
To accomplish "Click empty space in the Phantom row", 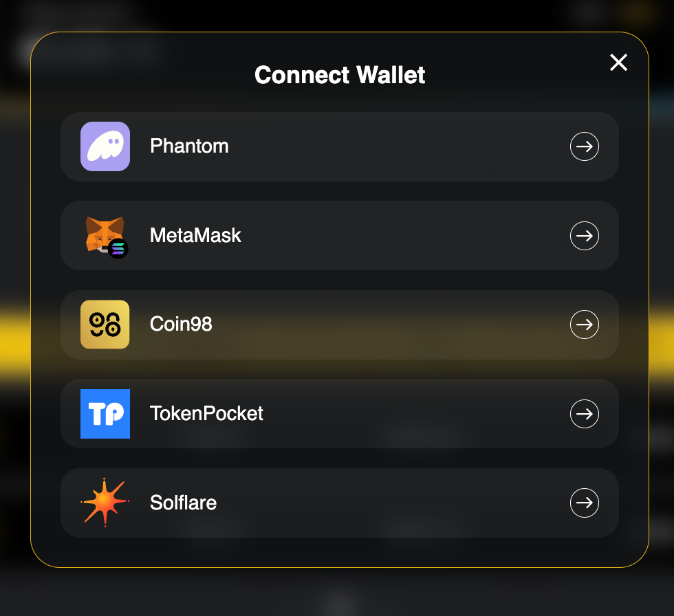I will 399,146.
